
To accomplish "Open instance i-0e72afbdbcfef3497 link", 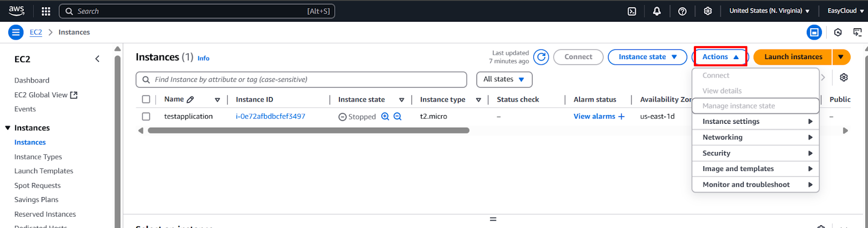I will pos(270,116).
